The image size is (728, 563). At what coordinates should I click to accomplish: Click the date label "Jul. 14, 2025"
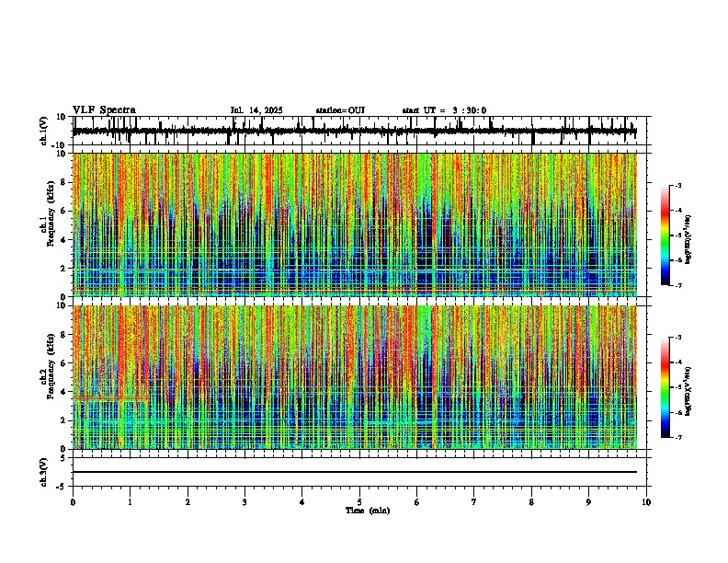(256, 110)
